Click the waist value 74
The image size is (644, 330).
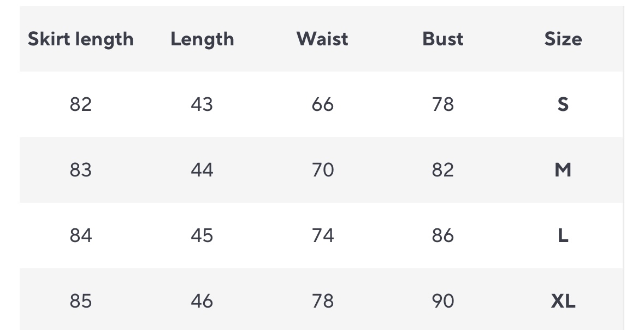(322, 235)
